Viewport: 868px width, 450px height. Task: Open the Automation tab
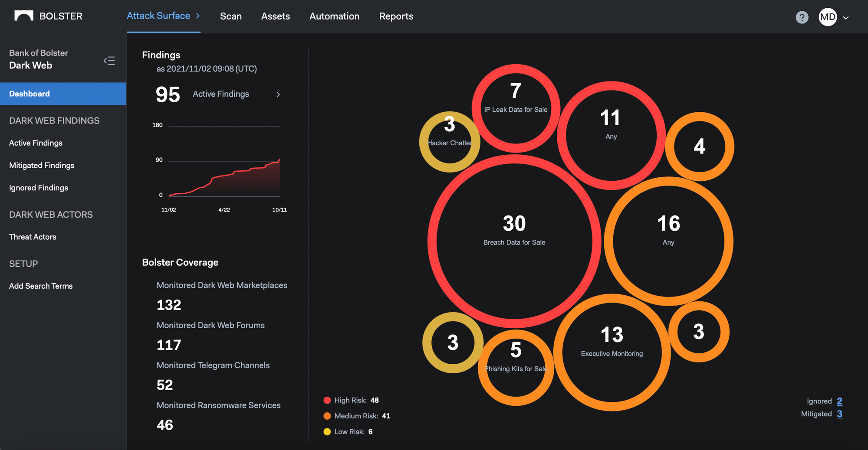tap(335, 16)
